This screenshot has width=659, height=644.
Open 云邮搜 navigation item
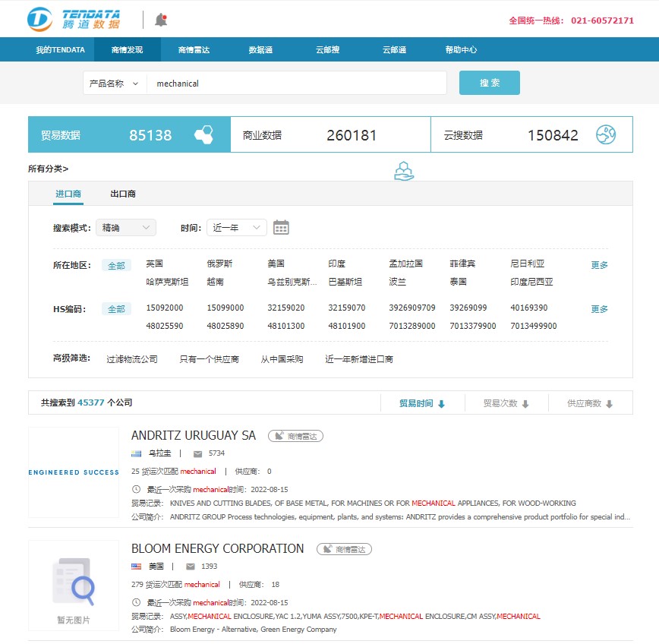click(328, 49)
